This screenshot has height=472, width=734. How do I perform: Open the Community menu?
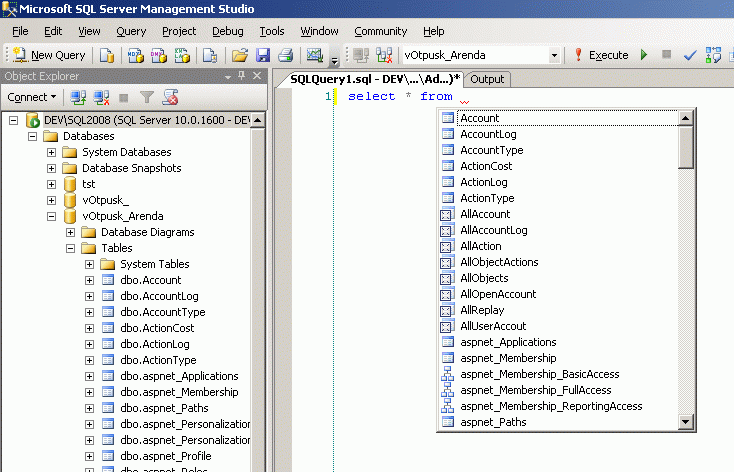381,31
